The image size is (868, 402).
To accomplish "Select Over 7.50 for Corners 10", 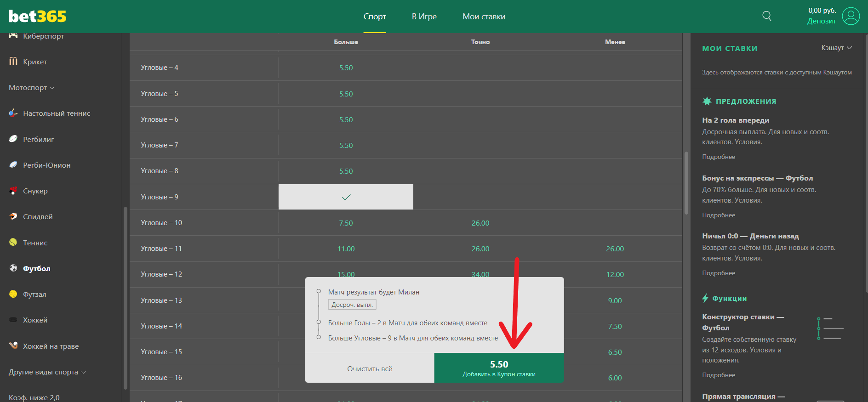I will click(346, 223).
